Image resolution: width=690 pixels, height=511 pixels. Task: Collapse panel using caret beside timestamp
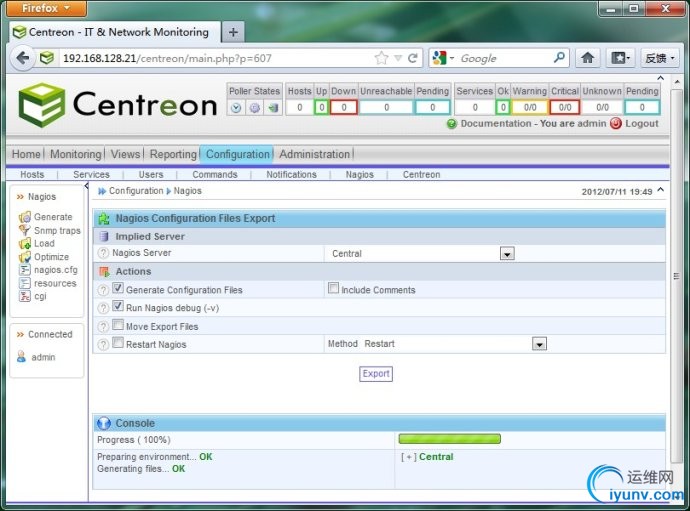point(661,190)
